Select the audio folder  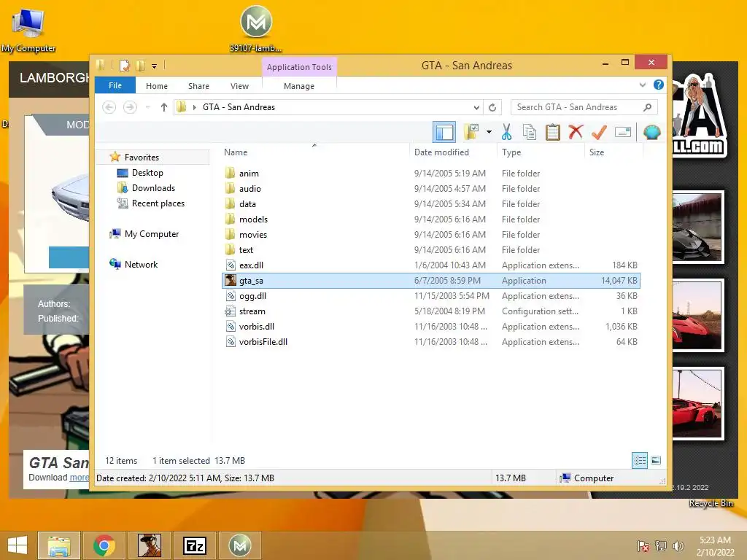tap(431, 189)
